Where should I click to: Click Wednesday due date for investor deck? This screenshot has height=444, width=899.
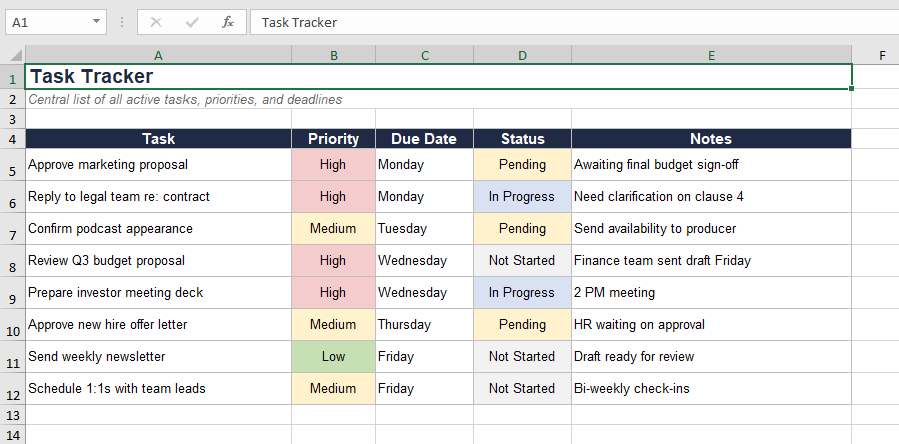(425, 293)
